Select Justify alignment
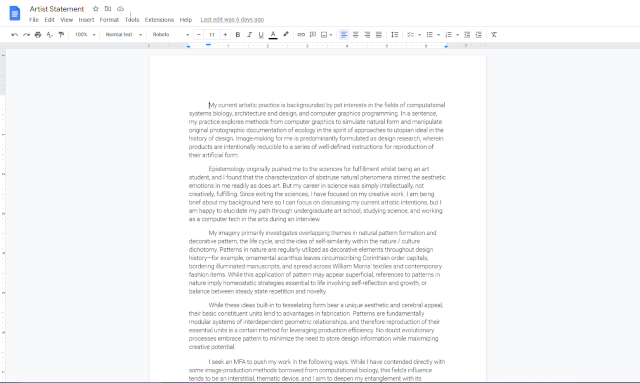 pos(379,35)
